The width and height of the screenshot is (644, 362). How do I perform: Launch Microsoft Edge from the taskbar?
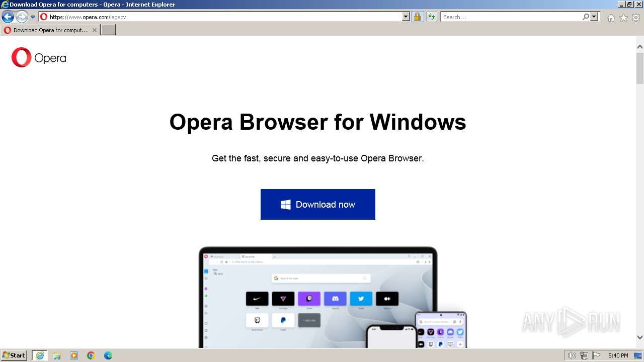click(108, 355)
